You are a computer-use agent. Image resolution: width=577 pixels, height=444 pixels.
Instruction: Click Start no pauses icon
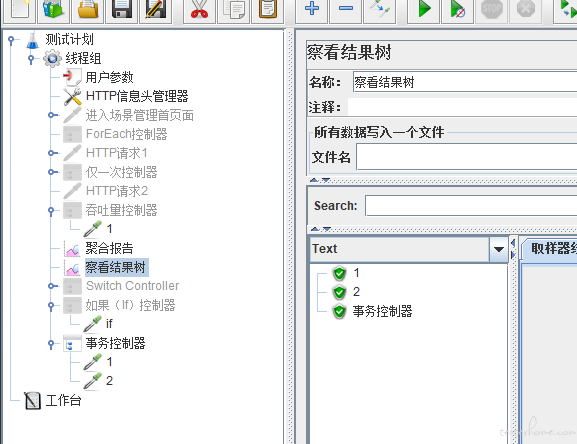[x=457, y=10]
